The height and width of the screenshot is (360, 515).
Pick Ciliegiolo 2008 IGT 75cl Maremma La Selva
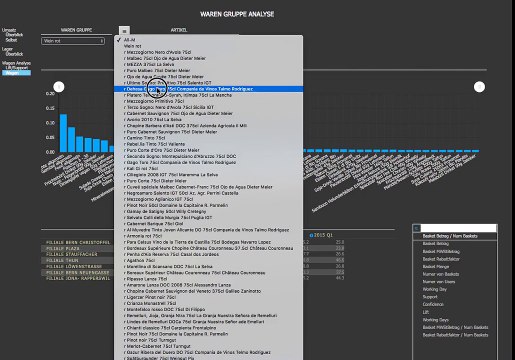coord(208,175)
